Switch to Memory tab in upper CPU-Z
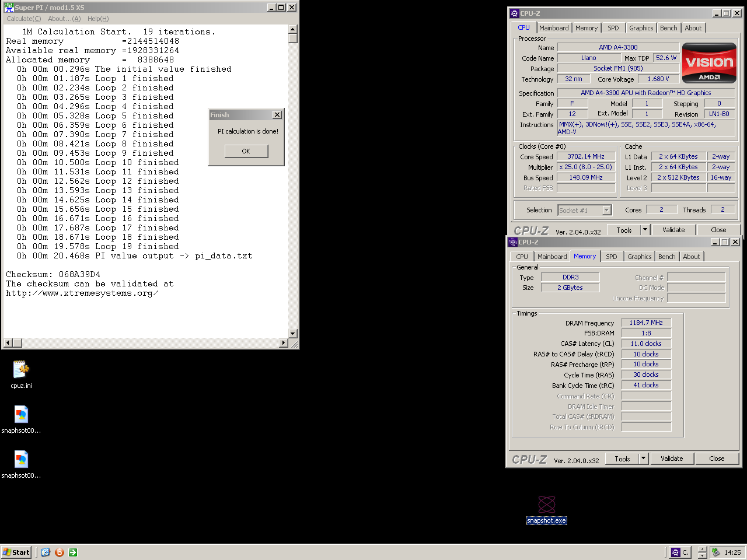 click(x=587, y=28)
